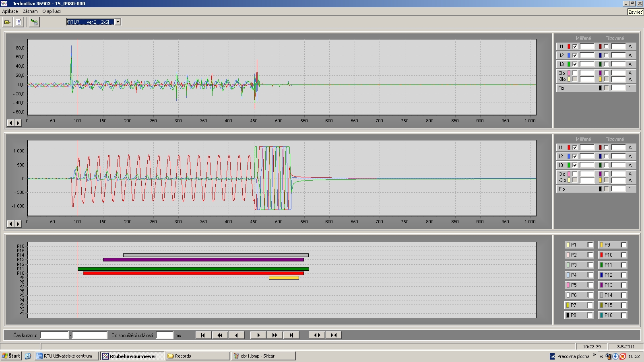Click the red round tray icon
Image resolution: width=644 pixels, height=362 pixels.
pyautogui.click(x=623, y=356)
